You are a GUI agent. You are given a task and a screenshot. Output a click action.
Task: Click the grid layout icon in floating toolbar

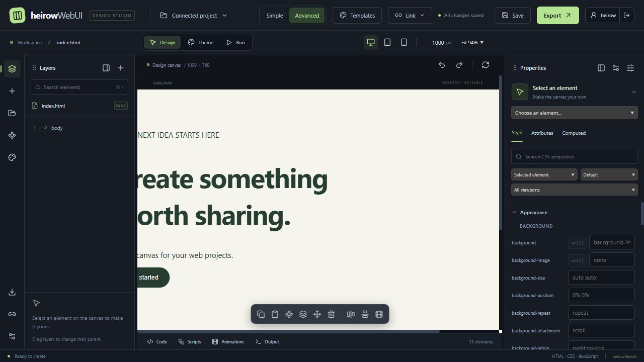click(379, 314)
